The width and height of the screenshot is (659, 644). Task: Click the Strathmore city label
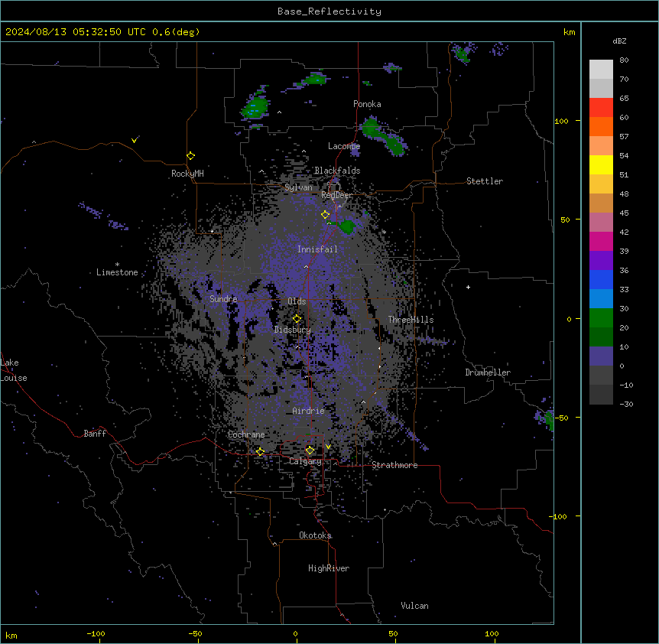click(x=394, y=465)
